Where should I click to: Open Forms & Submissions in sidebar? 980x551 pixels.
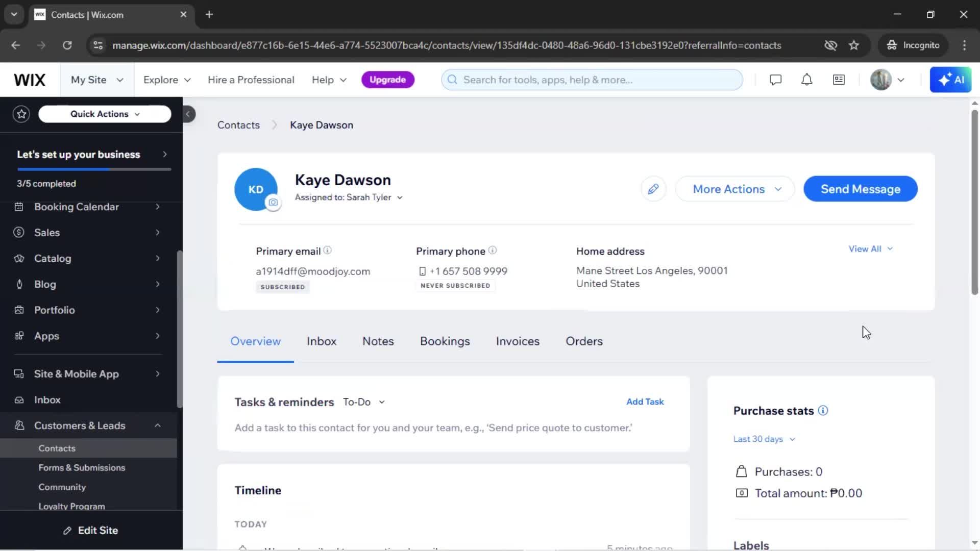pyautogui.click(x=82, y=468)
